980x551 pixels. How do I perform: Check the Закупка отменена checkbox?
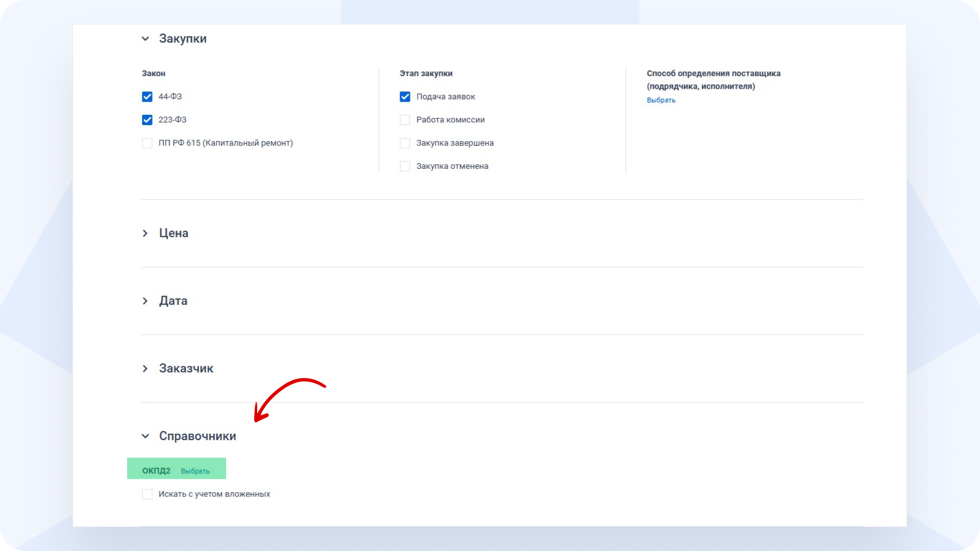[x=405, y=166]
